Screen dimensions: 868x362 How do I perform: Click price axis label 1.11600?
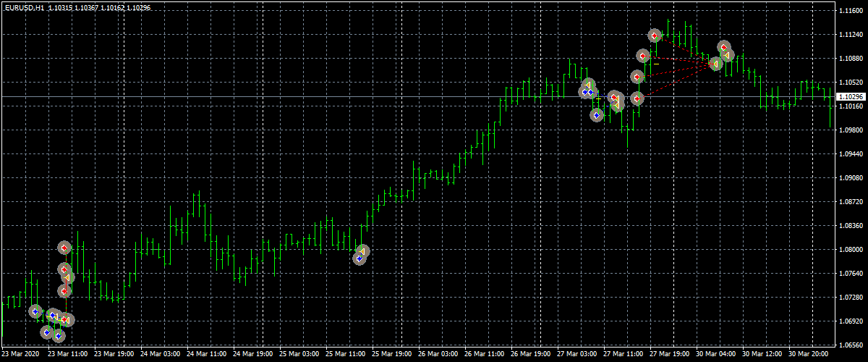(x=851, y=11)
